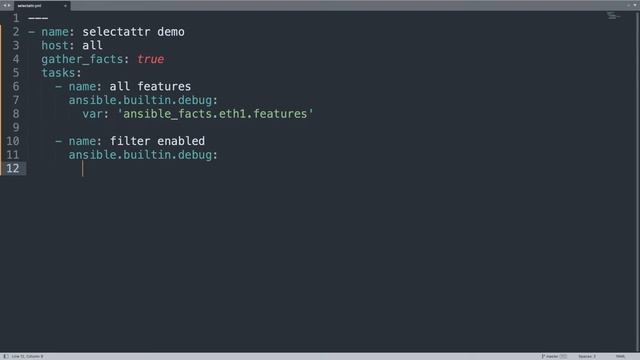Click the 'ansible_facts.eth1.features' string
This screenshot has width=640, height=360.
click(x=215, y=113)
